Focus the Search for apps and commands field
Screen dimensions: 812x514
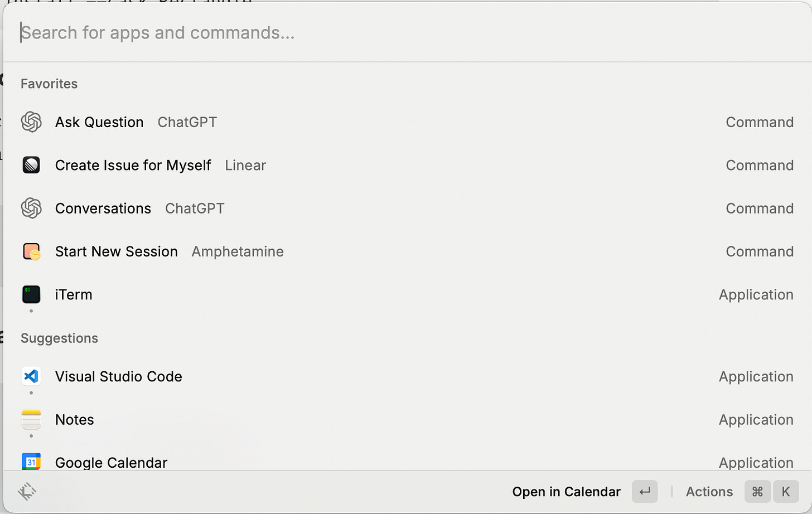point(407,33)
